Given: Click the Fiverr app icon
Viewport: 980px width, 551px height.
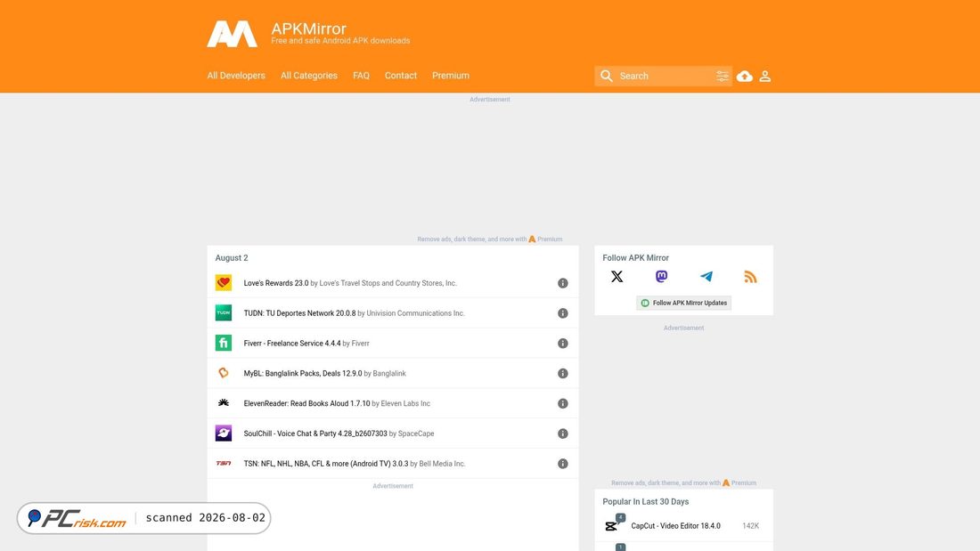Looking at the screenshot, I should [223, 343].
